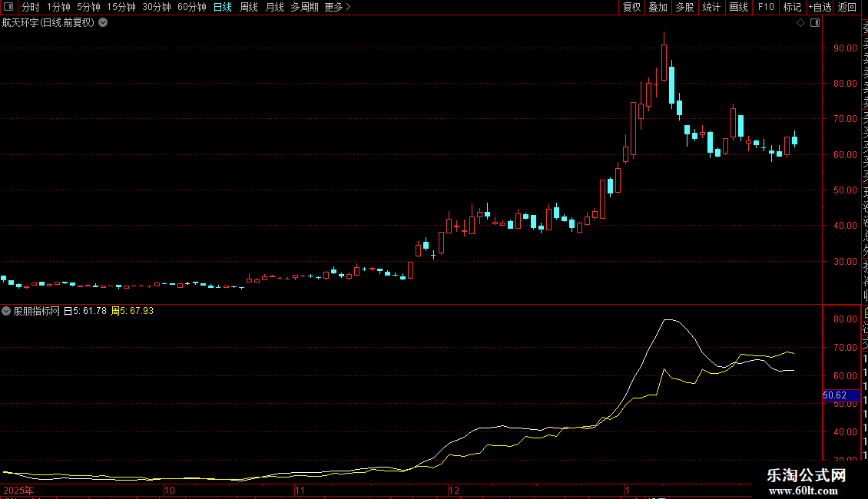
Task: Click the 10 month marker on timeline
Action: (170, 490)
